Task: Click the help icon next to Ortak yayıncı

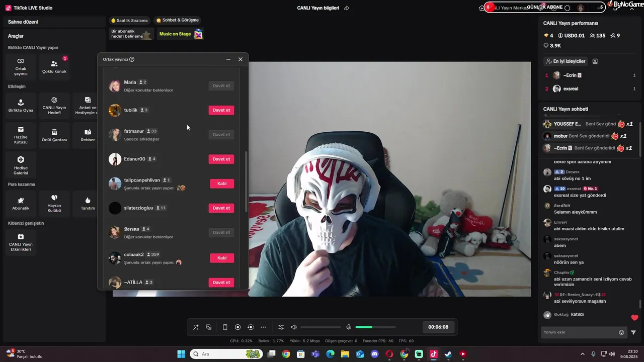Action: click(x=132, y=59)
